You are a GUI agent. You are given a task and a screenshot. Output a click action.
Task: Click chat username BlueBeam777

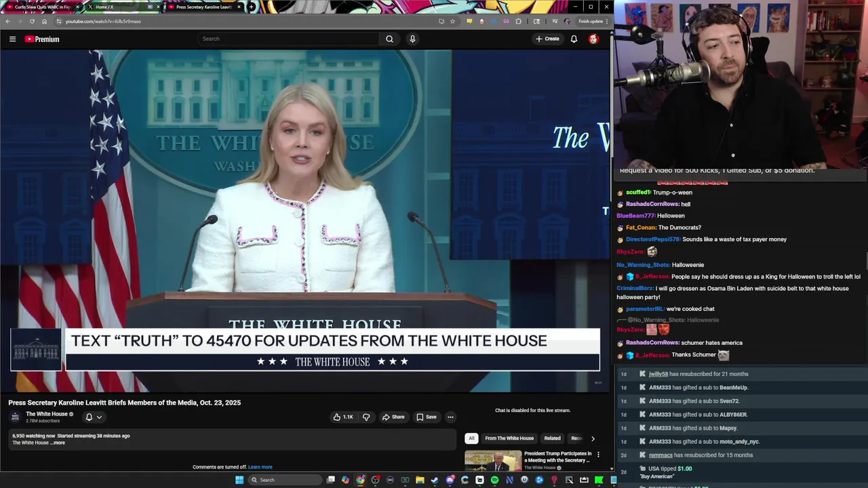pyautogui.click(x=635, y=216)
